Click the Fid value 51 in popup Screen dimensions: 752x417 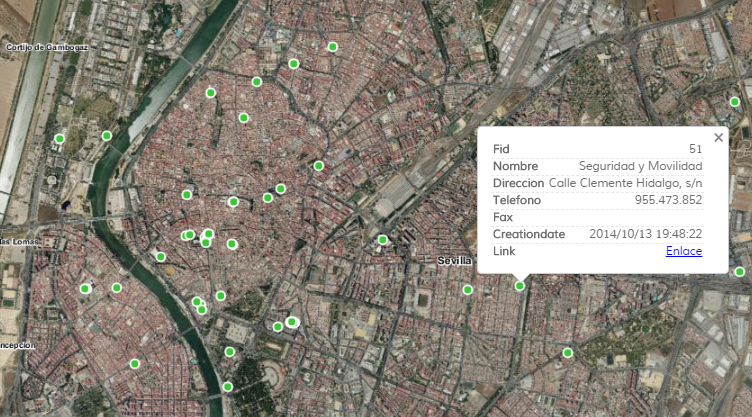click(695, 149)
